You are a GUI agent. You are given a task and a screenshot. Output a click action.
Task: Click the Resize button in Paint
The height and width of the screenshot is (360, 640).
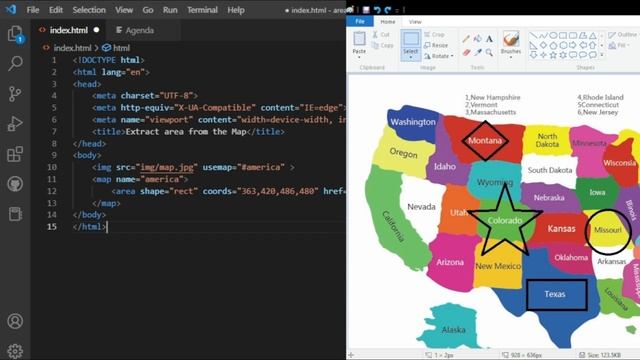436,45
